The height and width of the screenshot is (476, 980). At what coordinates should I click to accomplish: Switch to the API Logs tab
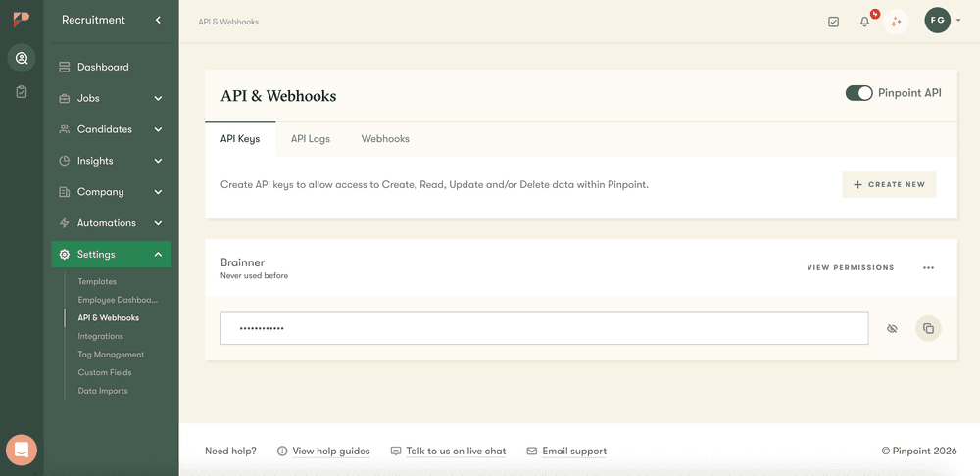pyautogui.click(x=311, y=139)
